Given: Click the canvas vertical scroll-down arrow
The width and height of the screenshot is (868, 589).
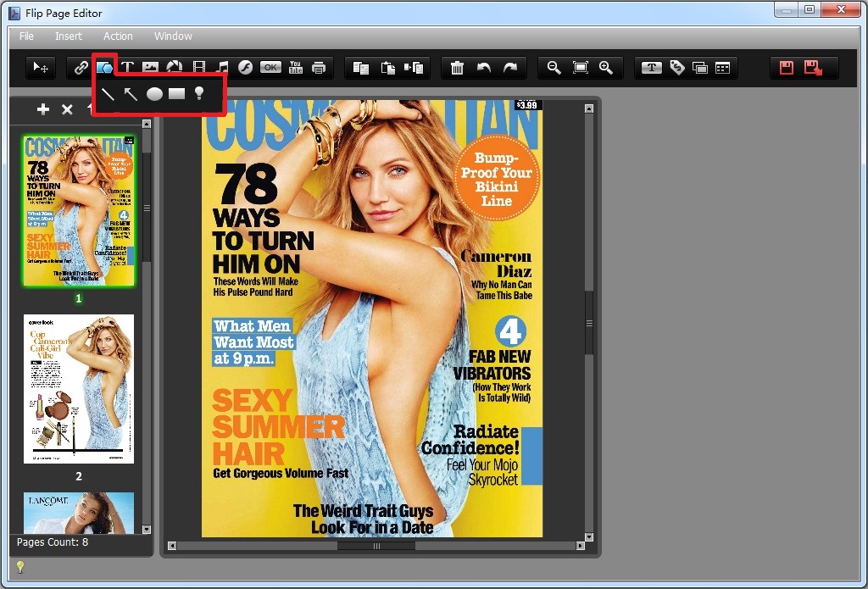Looking at the screenshot, I should [x=589, y=536].
